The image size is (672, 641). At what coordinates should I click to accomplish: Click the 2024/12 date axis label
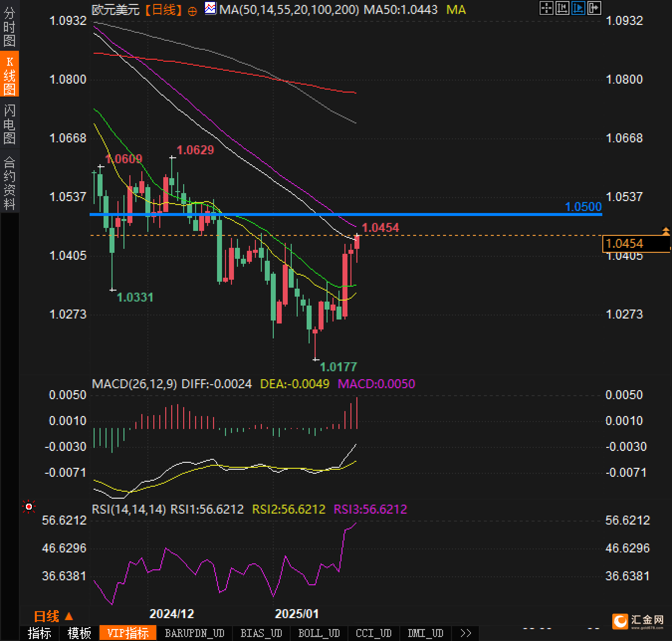tap(172, 614)
